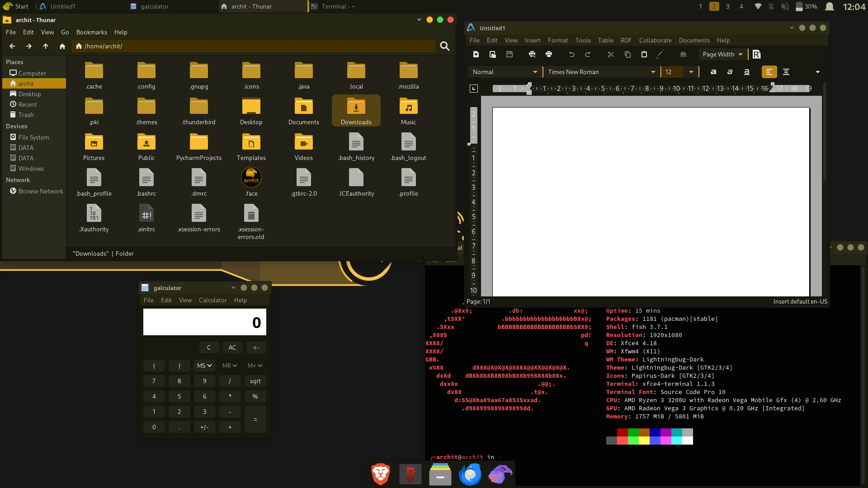
Task: Click the print preview icon in AbiWord
Action: pos(532,54)
